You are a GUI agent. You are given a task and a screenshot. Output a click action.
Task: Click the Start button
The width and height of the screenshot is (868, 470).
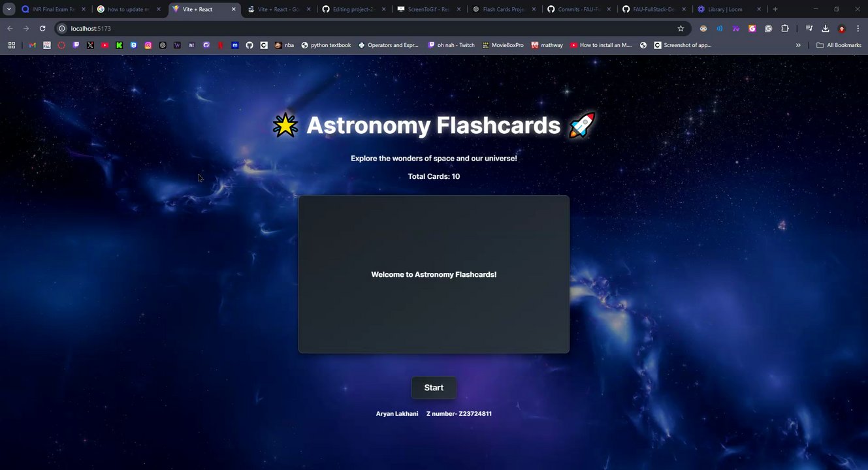coord(434,388)
